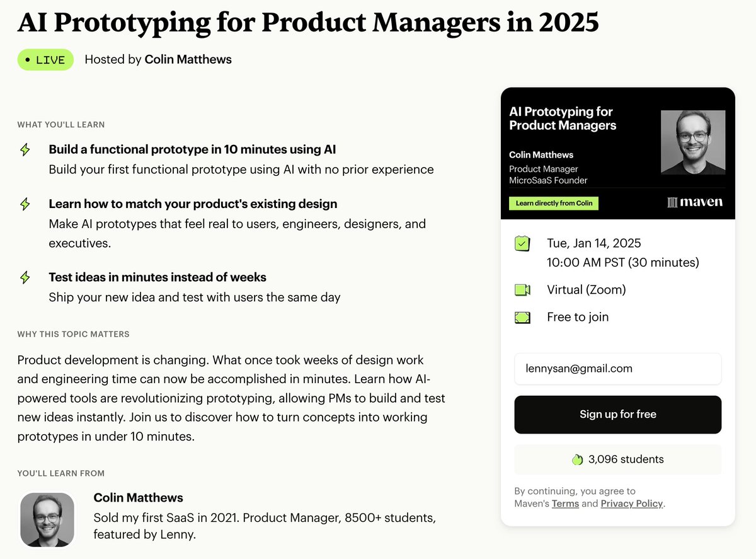Click 'Test ideas in minutes instead of weeks'

pyautogui.click(x=157, y=277)
